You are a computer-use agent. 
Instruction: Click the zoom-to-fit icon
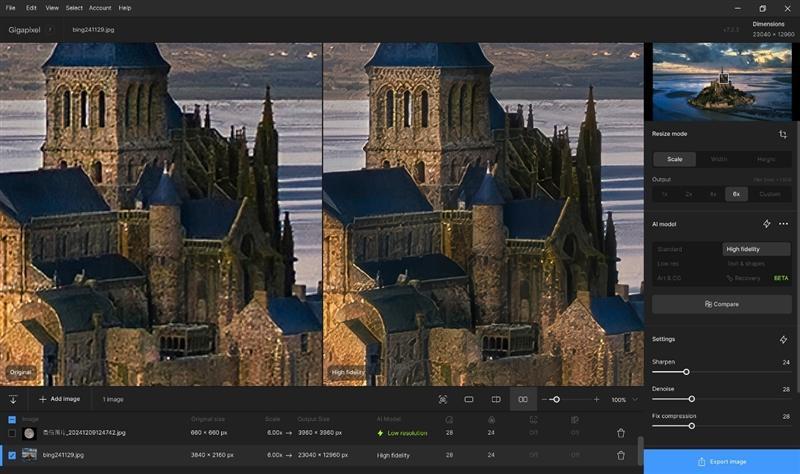click(442, 399)
